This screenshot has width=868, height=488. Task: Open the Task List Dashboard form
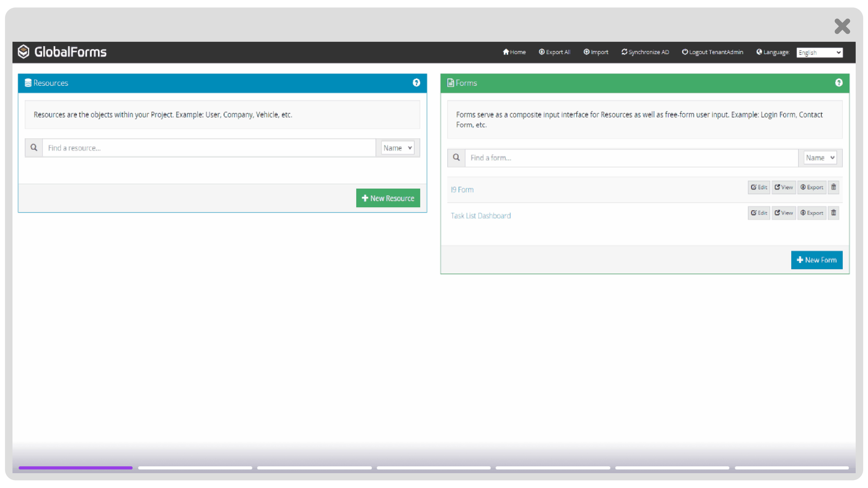pyautogui.click(x=481, y=215)
